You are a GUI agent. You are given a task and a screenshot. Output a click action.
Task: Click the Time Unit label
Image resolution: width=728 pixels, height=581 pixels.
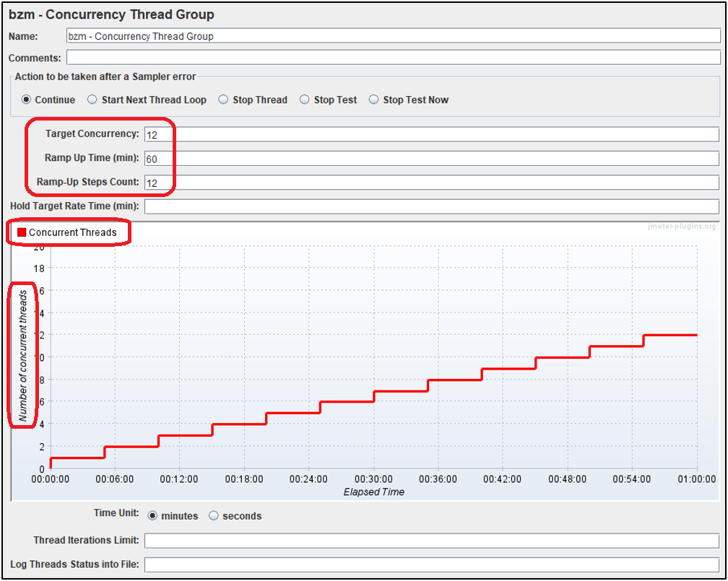coord(116,512)
